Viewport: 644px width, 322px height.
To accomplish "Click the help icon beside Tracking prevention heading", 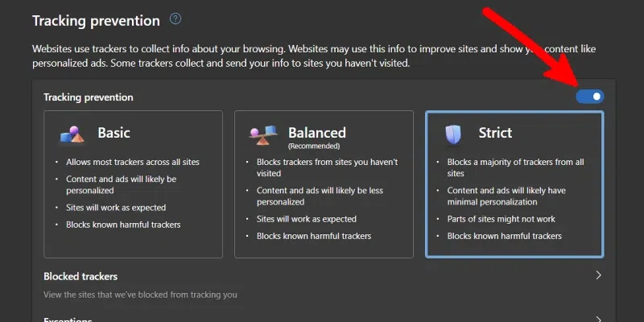I will coord(175,19).
